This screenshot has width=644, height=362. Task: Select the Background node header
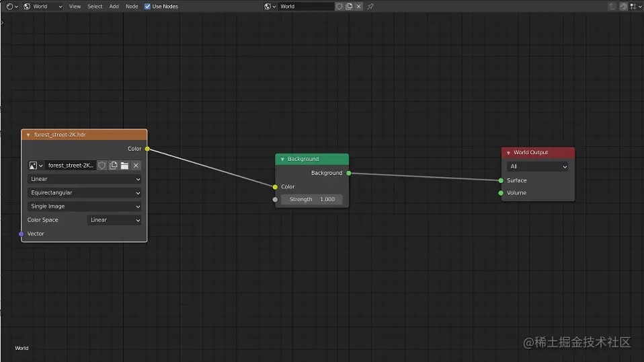point(312,159)
